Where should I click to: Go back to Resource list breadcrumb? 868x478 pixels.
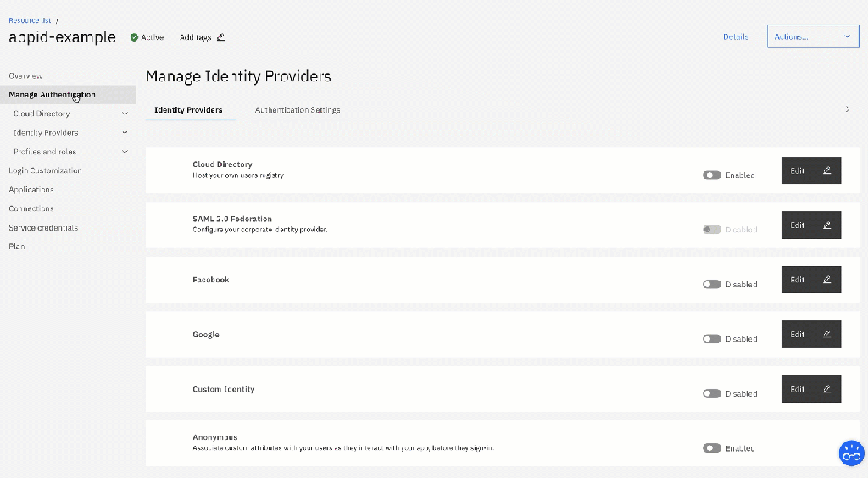pos(30,19)
